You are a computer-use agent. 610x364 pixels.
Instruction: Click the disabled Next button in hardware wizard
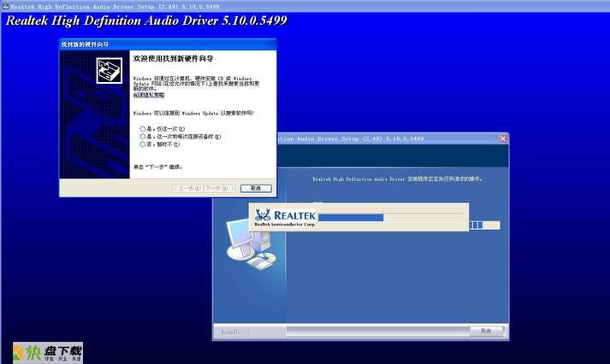220,188
